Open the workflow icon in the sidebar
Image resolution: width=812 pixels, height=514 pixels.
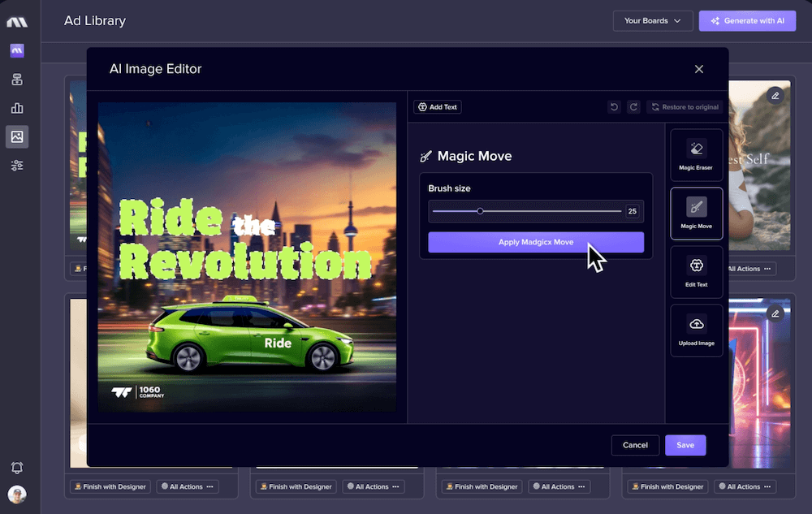point(17,80)
